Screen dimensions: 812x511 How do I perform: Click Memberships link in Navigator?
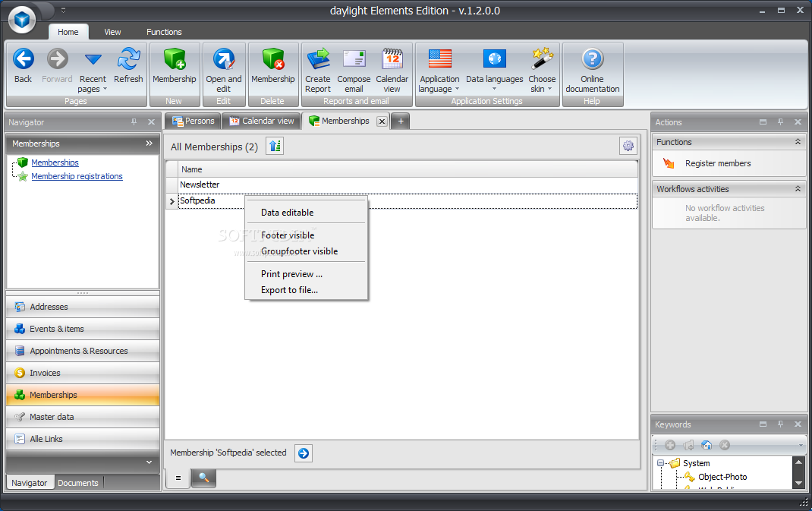coord(55,162)
